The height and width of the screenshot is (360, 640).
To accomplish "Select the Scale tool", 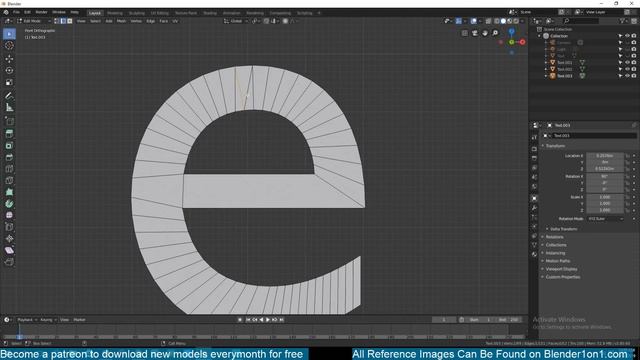I will (9, 82).
